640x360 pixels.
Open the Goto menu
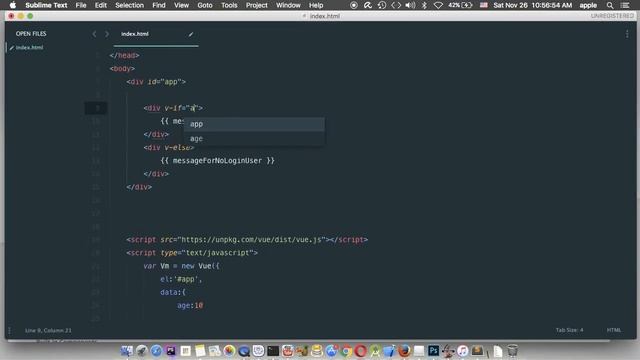(x=205, y=5)
